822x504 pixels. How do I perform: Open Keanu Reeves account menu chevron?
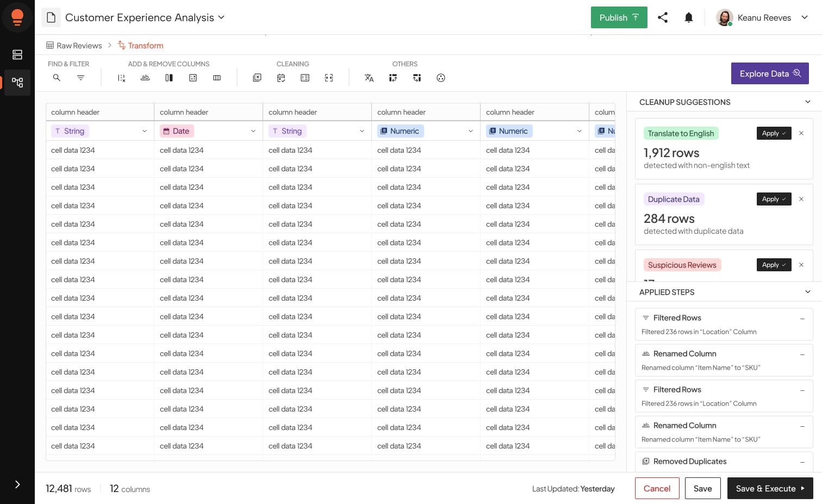pyautogui.click(x=805, y=17)
